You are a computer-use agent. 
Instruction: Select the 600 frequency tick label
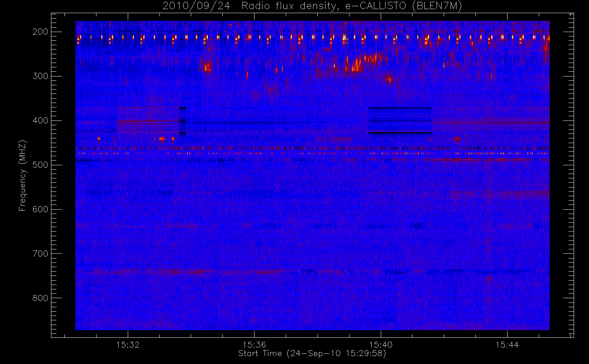point(40,209)
